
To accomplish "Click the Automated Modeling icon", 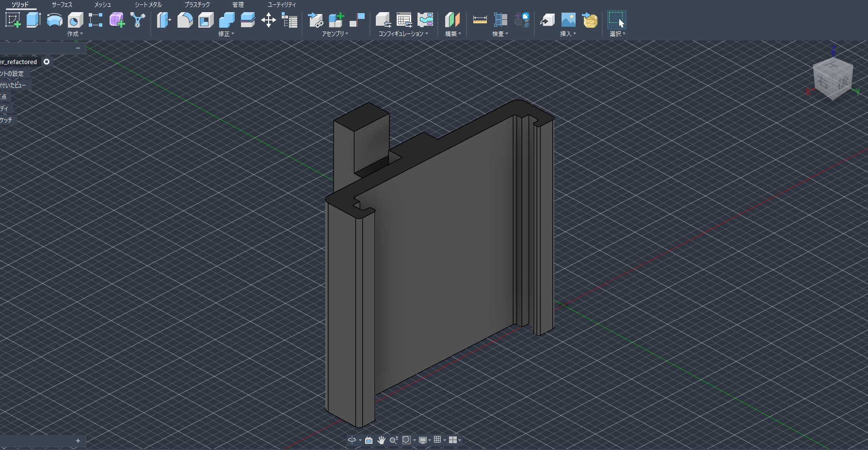I will point(138,20).
